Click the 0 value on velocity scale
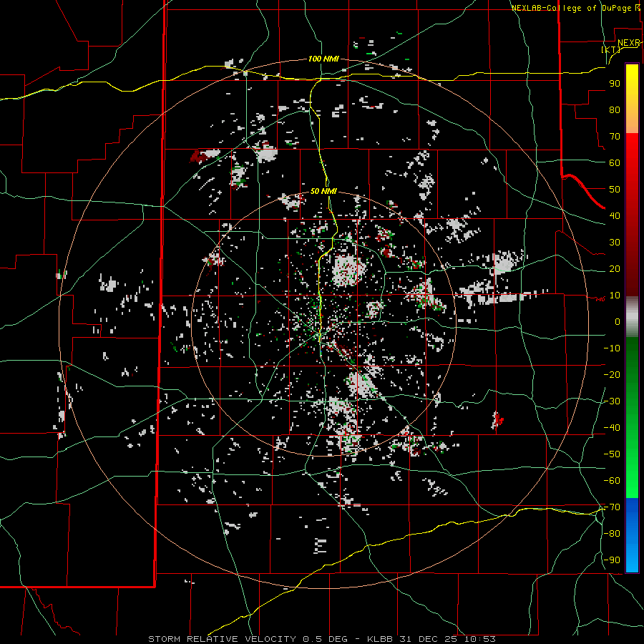The height and width of the screenshot is (644, 644). (x=618, y=321)
